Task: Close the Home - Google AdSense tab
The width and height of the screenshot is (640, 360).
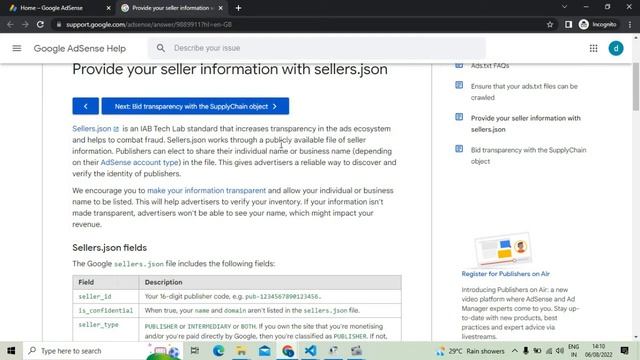Action: [x=109, y=8]
